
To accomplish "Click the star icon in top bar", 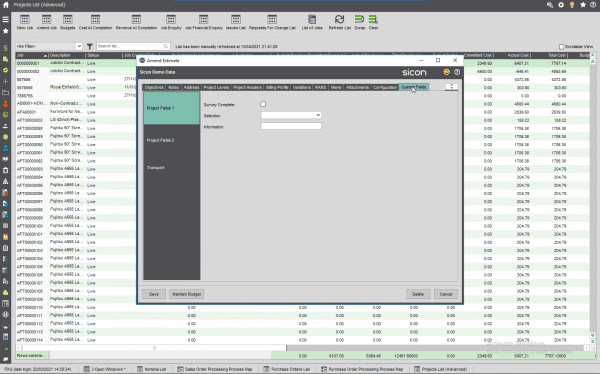I will [582, 5].
